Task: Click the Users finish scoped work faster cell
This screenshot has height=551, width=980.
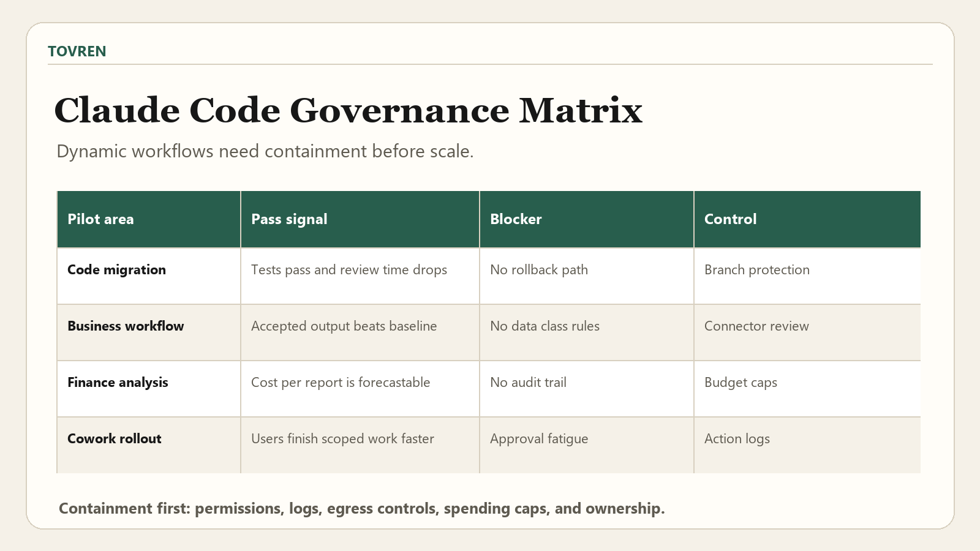Action: [360, 445]
